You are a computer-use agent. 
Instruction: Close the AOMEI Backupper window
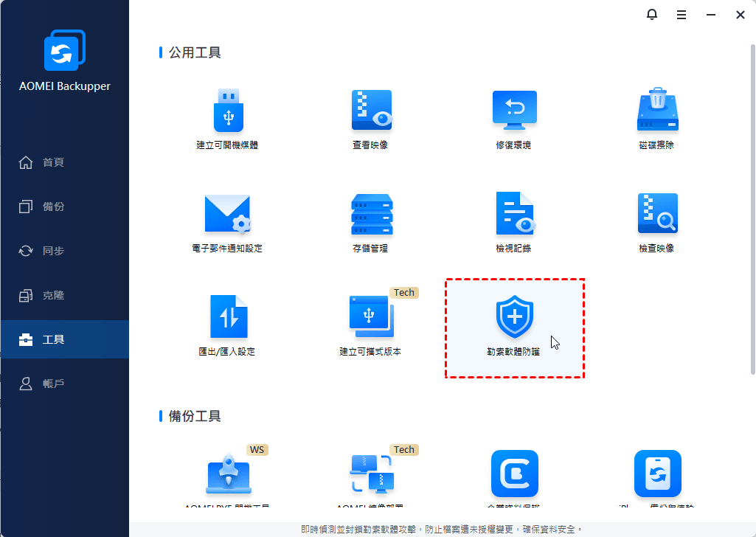(741, 15)
